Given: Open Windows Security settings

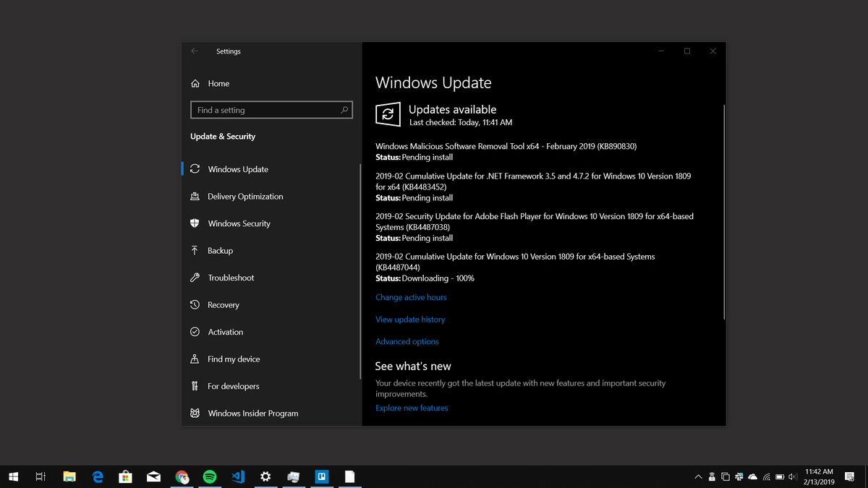Looking at the screenshot, I should tap(230, 223).
